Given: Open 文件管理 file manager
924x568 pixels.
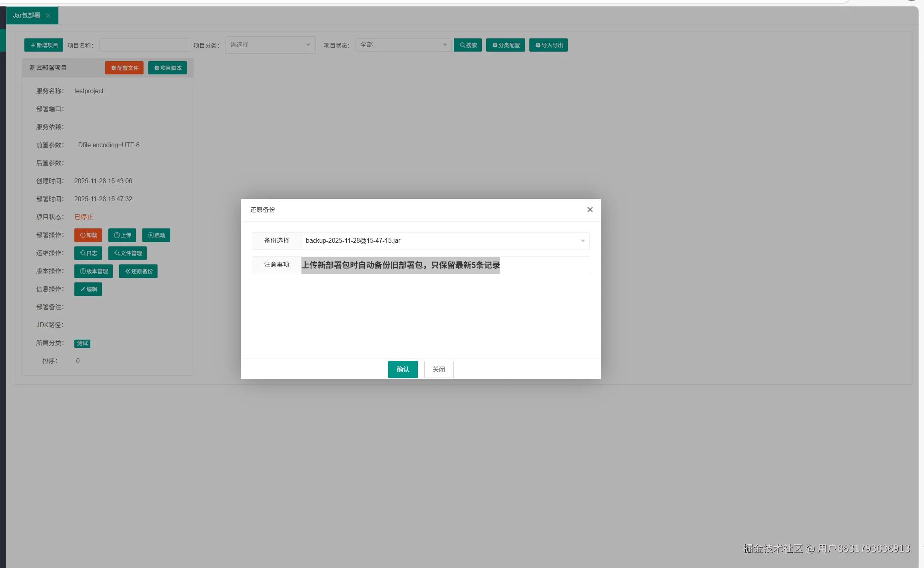Looking at the screenshot, I should (x=128, y=253).
